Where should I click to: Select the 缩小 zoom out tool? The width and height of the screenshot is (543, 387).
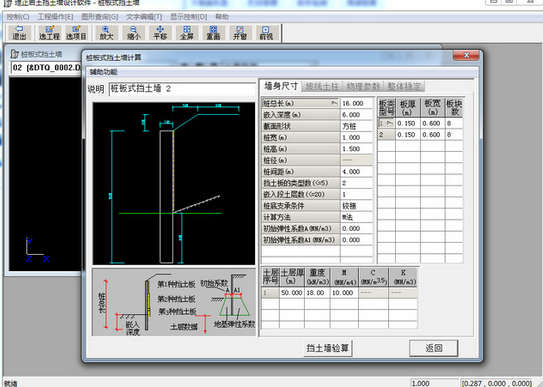pyautogui.click(x=134, y=33)
